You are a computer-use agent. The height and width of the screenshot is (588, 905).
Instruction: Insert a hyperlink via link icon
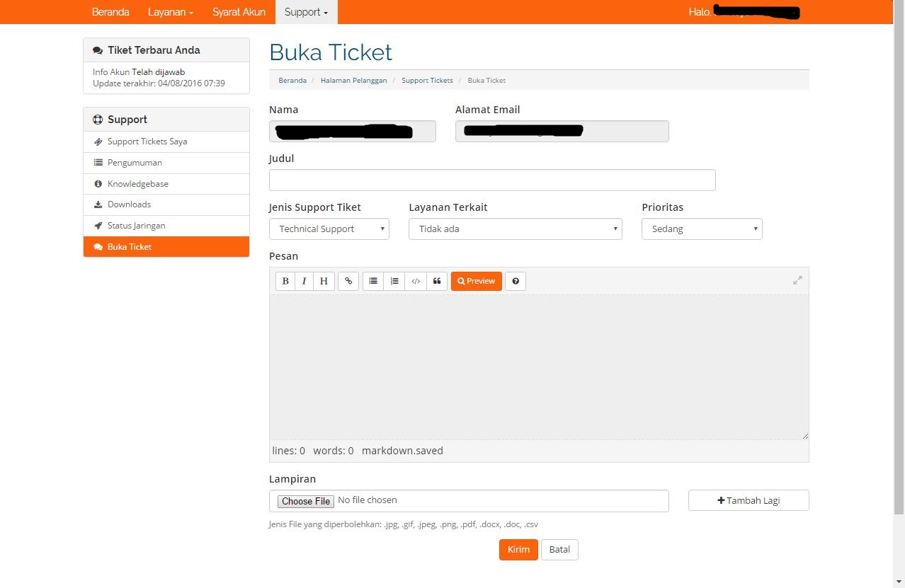click(x=348, y=281)
